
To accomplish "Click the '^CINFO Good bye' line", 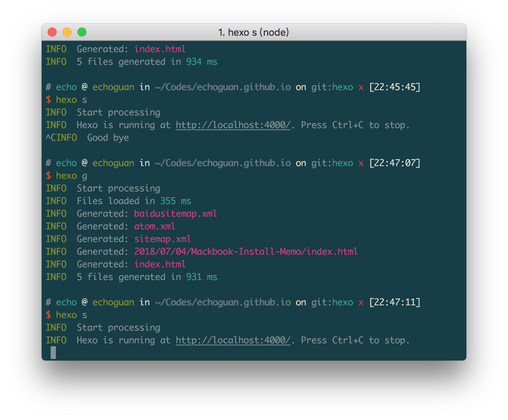I will tap(87, 138).
